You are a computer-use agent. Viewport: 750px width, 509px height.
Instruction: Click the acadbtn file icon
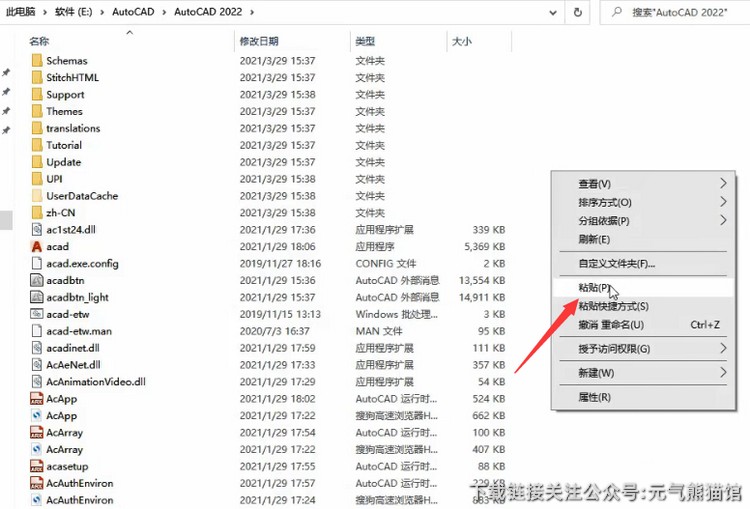click(x=36, y=280)
